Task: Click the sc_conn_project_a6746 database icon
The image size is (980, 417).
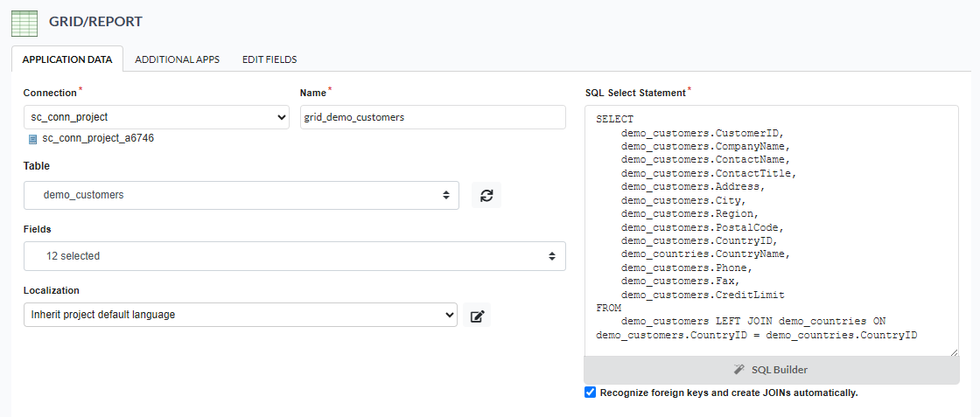Action: (32, 139)
